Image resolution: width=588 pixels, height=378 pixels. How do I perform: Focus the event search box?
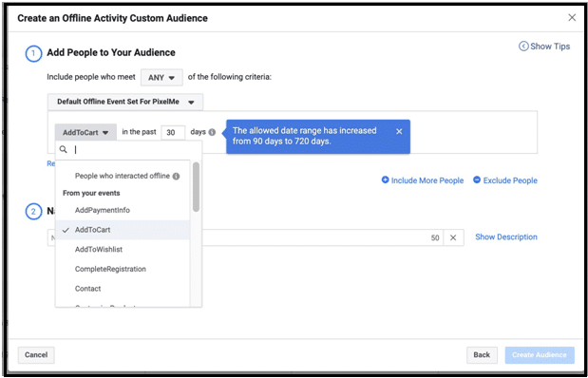click(x=128, y=150)
